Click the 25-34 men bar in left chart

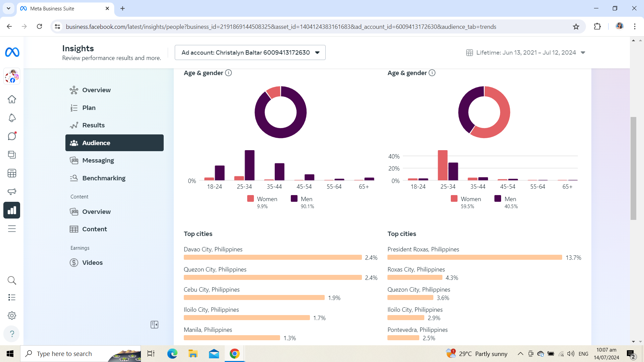(250, 165)
